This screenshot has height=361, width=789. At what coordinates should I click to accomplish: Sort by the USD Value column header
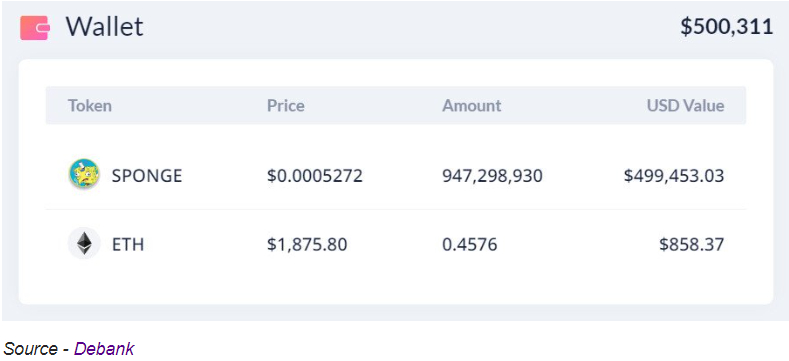(685, 106)
